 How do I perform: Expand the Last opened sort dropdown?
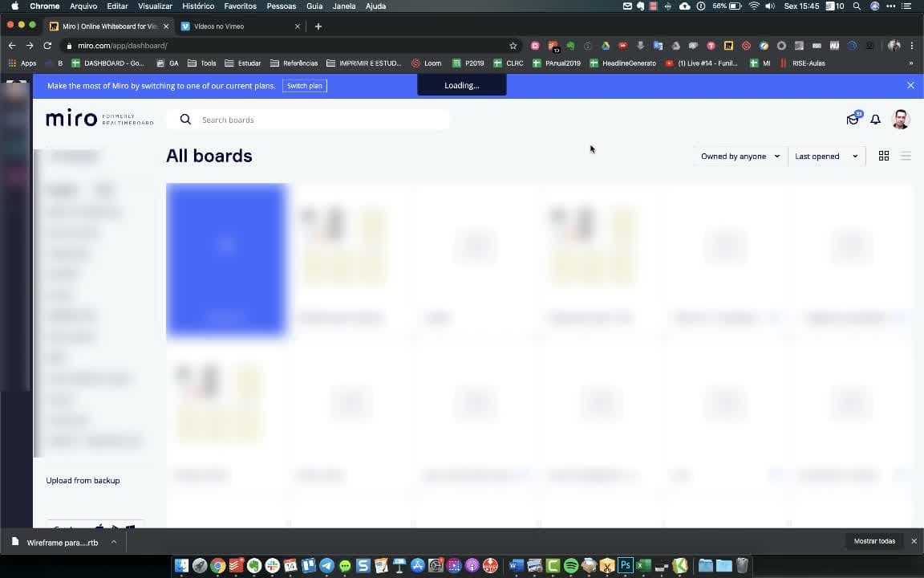tap(826, 157)
